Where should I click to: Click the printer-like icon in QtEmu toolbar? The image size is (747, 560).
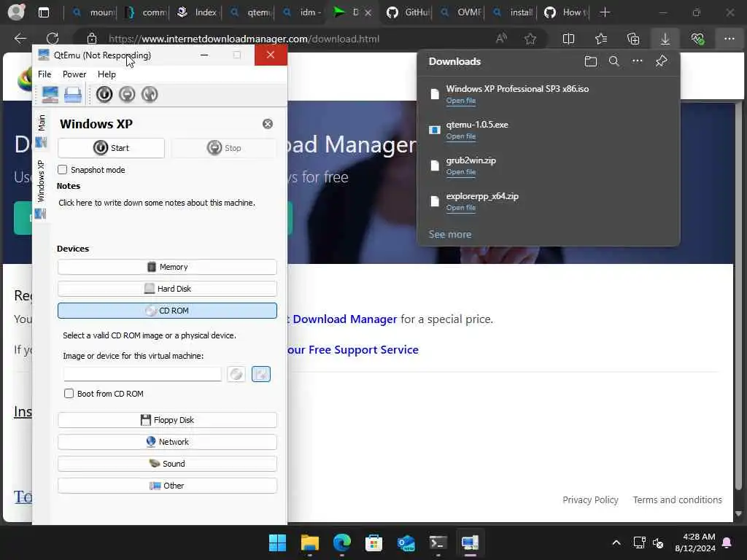coord(73,94)
